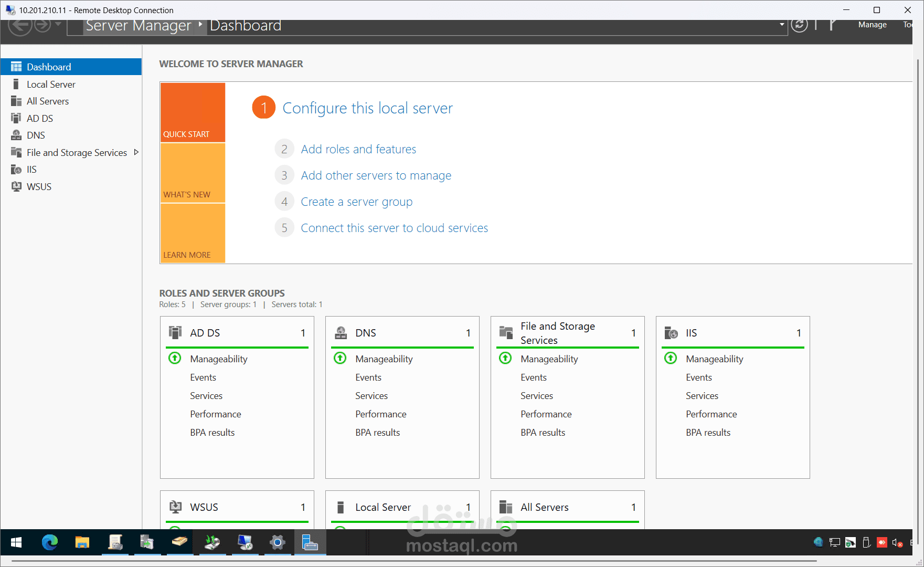Click the IIS icon in the sidebar
924x567 pixels.
tap(16, 169)
